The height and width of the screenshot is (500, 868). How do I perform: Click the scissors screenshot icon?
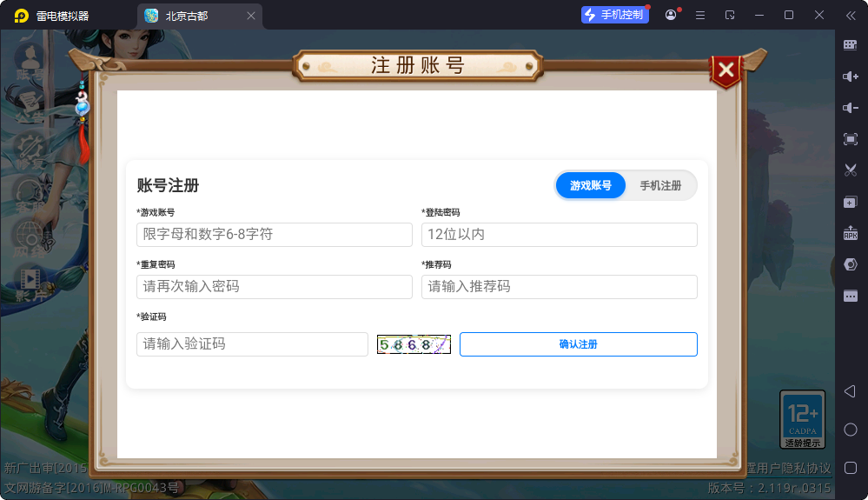click(x=851, y=170)
